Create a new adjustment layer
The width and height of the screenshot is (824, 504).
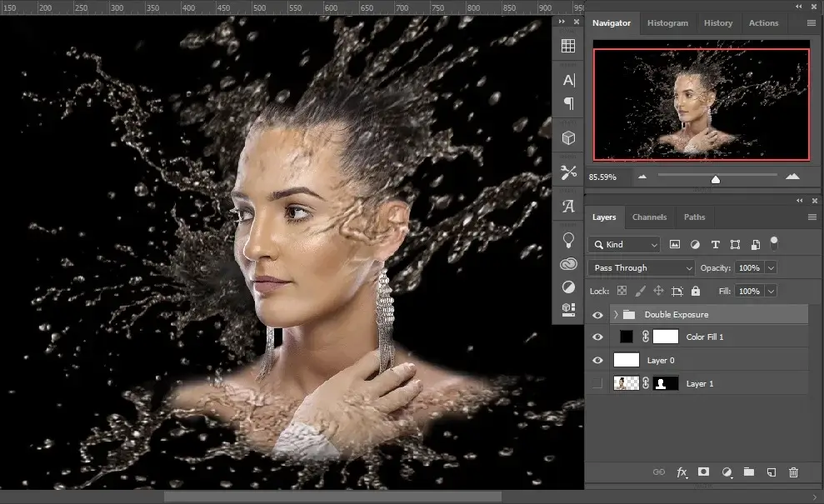coord(726,472)
